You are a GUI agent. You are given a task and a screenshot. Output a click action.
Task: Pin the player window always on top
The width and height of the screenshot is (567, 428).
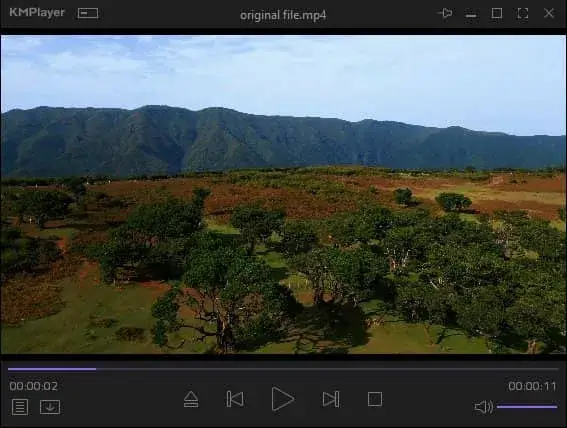tap(444, 13)
